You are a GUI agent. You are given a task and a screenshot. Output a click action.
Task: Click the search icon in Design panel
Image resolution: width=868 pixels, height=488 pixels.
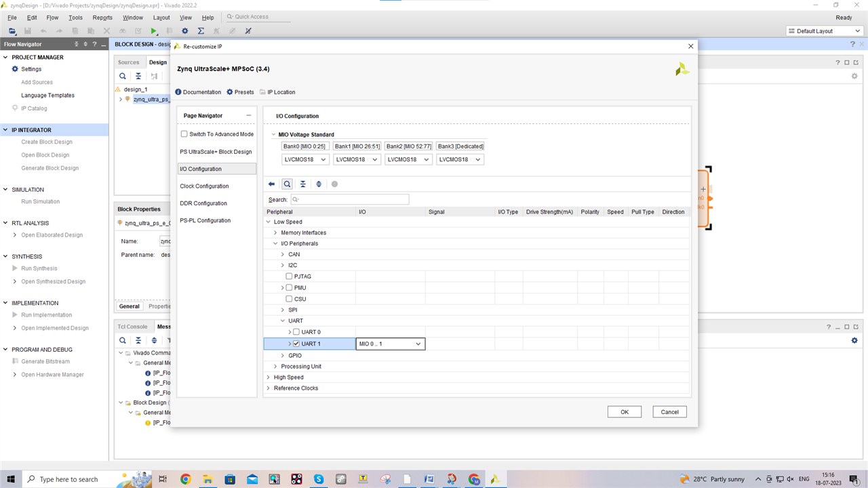tap(123, 77)
